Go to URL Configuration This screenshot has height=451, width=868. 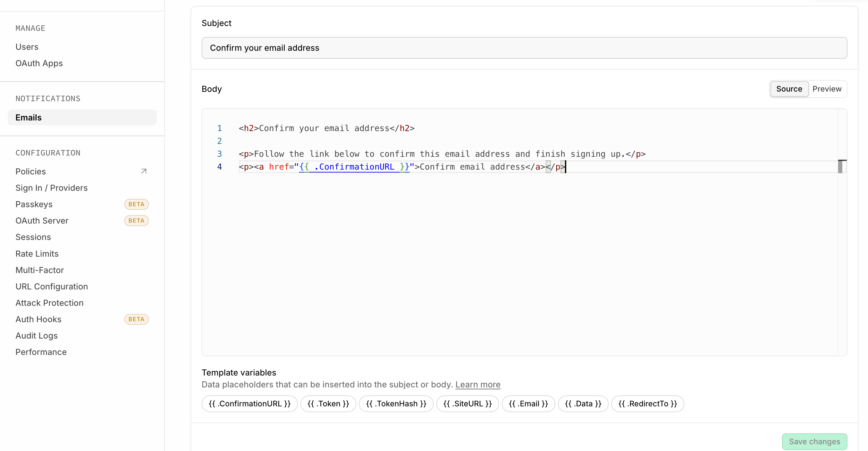click(x=52, y=286)
